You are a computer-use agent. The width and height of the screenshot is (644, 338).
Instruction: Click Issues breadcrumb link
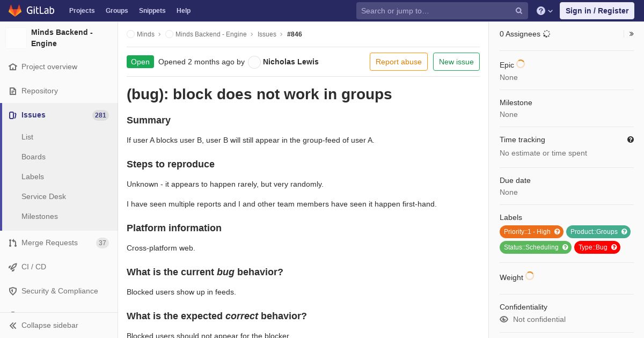point(267,34)
